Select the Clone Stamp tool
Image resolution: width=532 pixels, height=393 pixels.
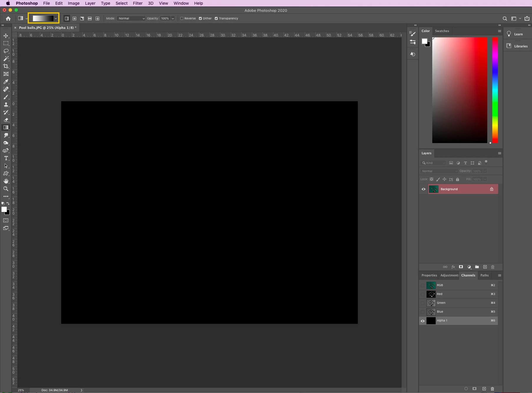click(x=6, y=105)
